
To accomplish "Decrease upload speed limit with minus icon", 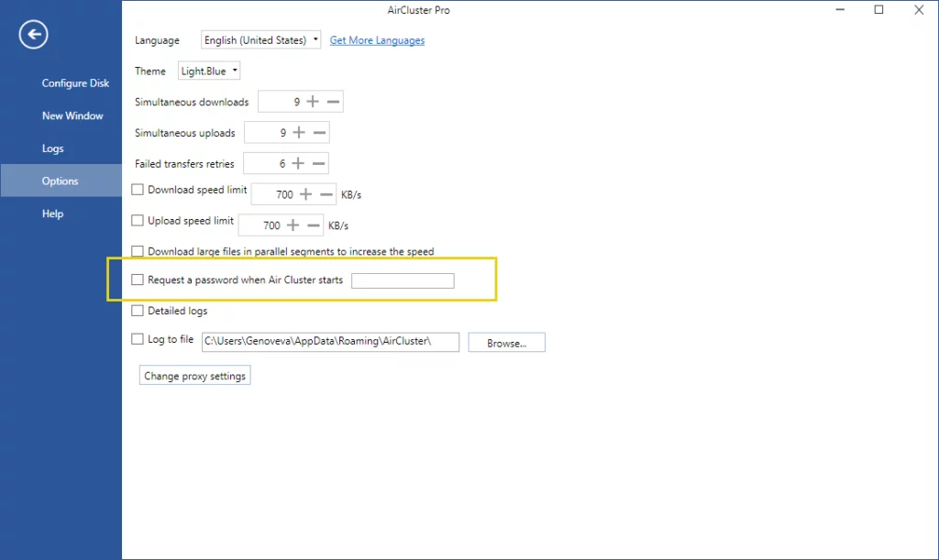I will pos(314,225).
